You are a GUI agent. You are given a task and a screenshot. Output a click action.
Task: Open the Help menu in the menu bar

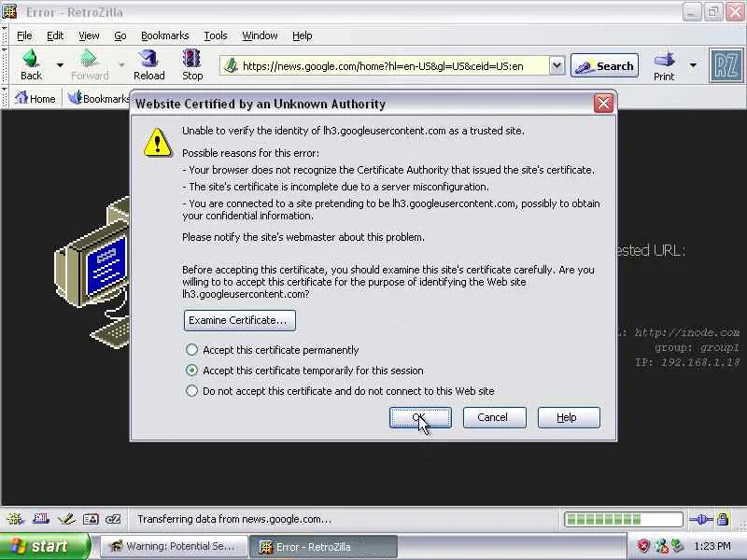tap(302, 35)
